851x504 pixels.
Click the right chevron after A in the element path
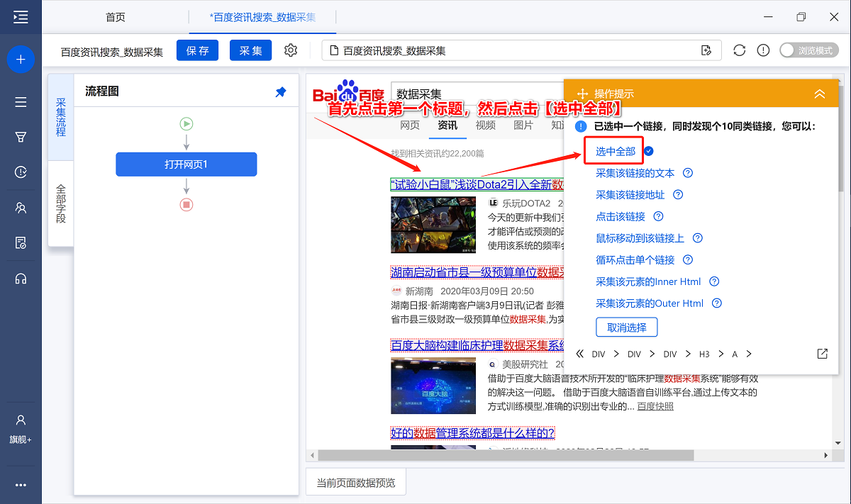tap(748, 354)
